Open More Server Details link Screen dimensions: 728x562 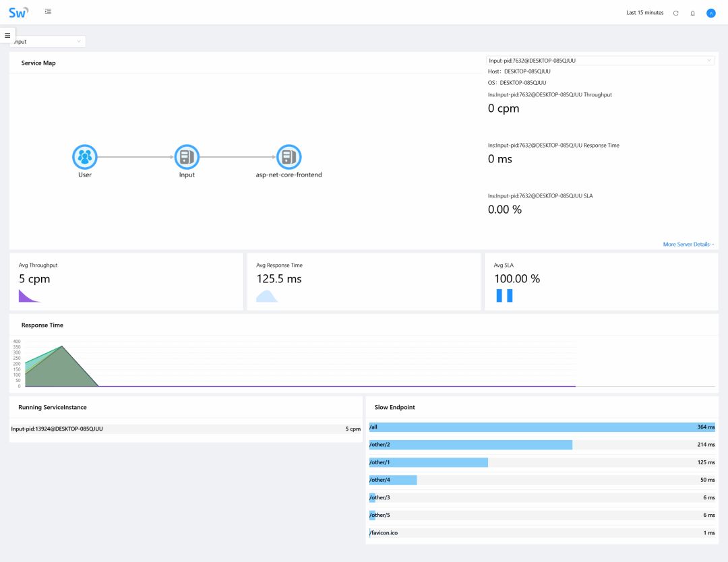688,244
